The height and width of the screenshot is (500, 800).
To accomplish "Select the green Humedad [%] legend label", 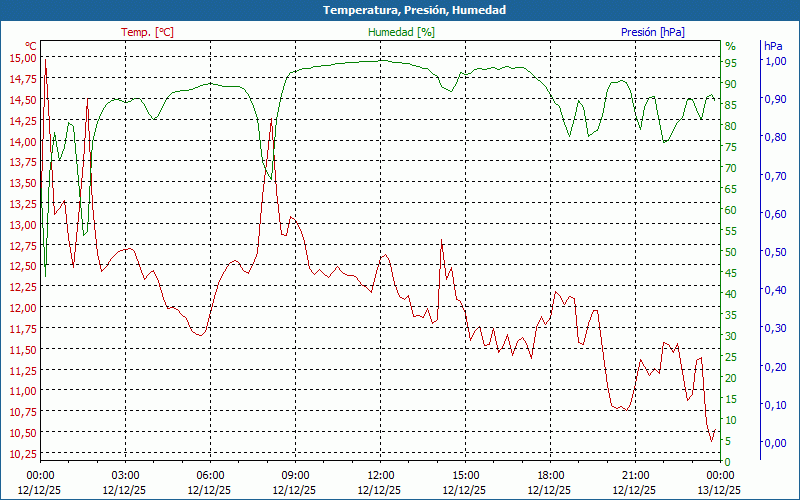I will tap(401, 32).
